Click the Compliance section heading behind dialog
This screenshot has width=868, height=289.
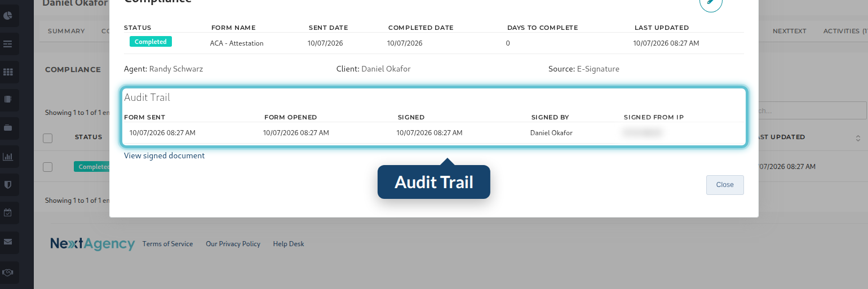coord(73,69)
